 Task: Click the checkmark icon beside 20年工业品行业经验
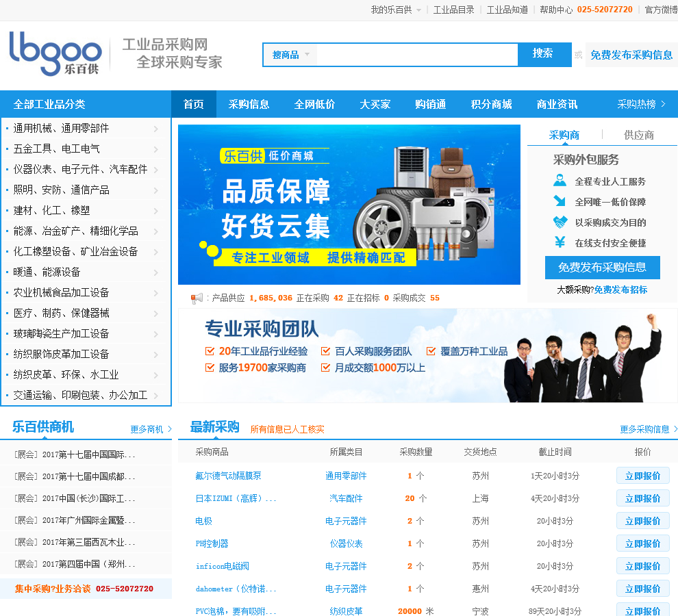[x=210, y=351]
